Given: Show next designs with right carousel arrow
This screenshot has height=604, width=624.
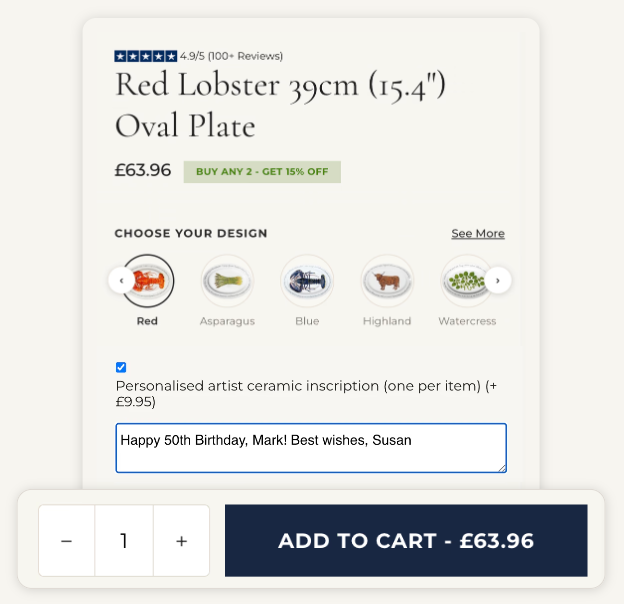Looking at the screenshot, I should click(x=498, y=281).
